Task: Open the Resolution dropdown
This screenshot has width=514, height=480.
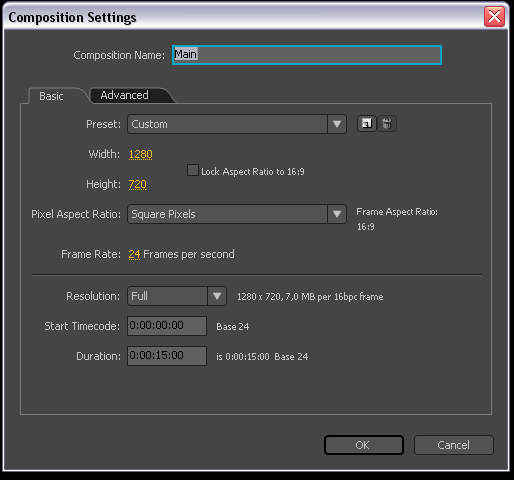Action: coord(217,296)
